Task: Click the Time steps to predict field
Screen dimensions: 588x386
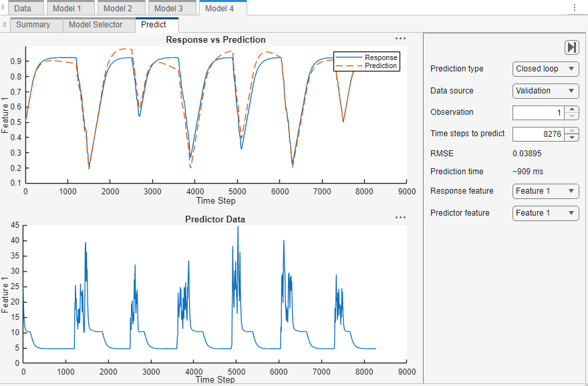Action: pos(538,134)
